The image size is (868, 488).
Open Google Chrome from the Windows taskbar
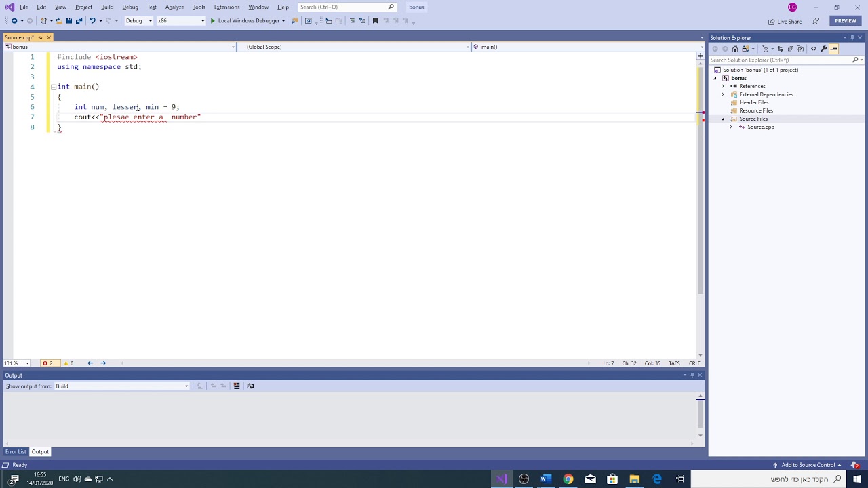568,479
